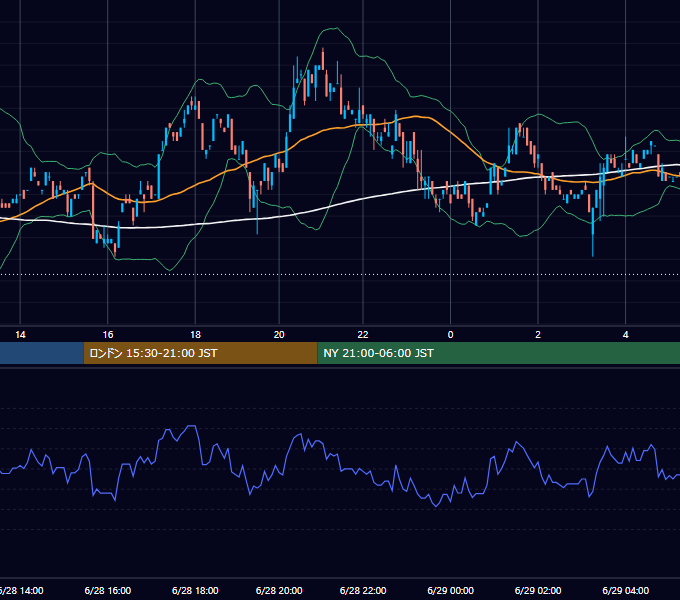Click the 6/29 04:00 date label
Image resolution: width=680 pixels, height=600 pixels.
(626, 590)
